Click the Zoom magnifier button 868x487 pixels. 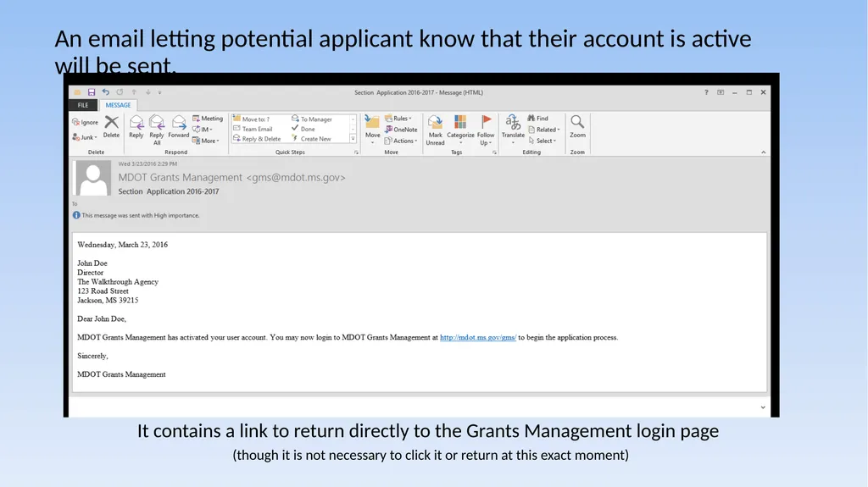[x=577, y=127]
